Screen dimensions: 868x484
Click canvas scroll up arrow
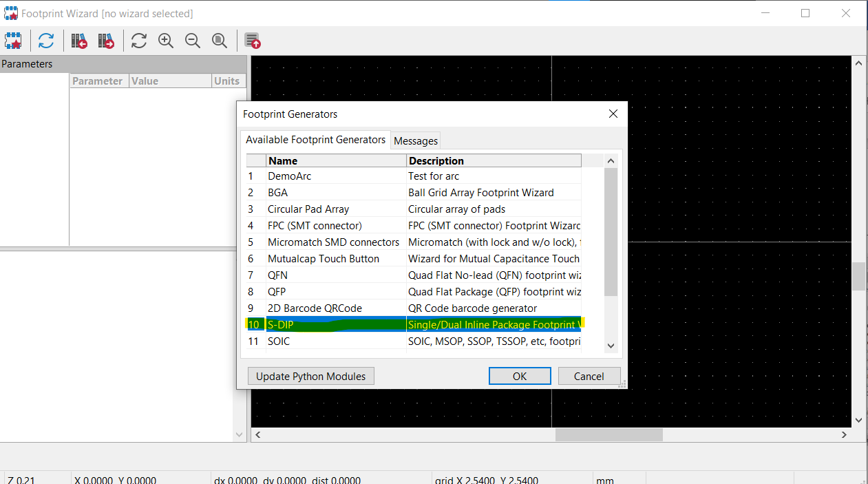tap(858, 63)
